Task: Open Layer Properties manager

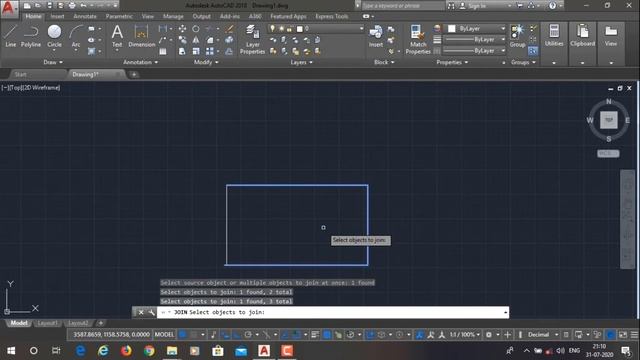Action: (252, 39)
